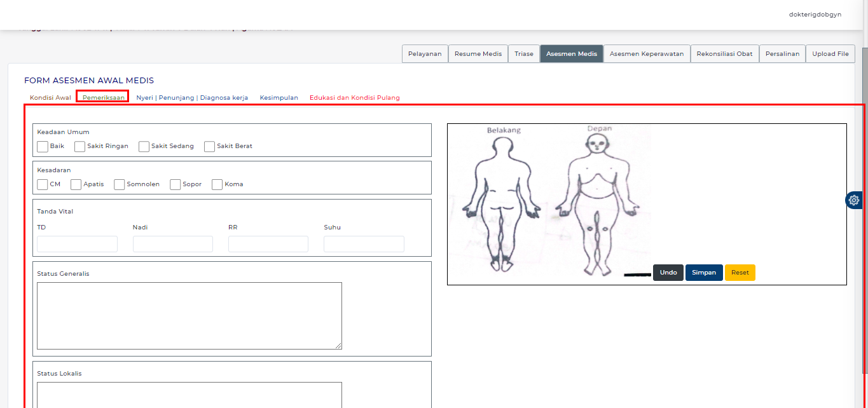Open the Resume Medis tab
Viewport: 868px width, 408px height.
[478, 53]
